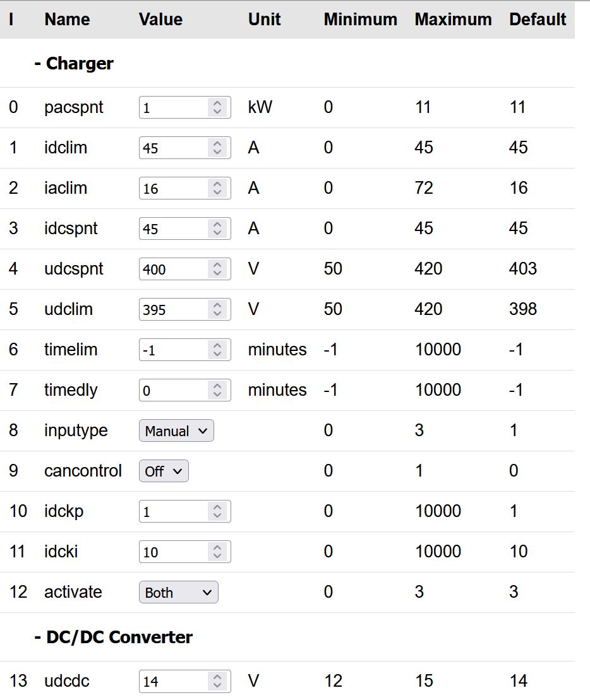Click the Default column header
The height and width of the screenshot is (700, 590).
pos(538,20)
